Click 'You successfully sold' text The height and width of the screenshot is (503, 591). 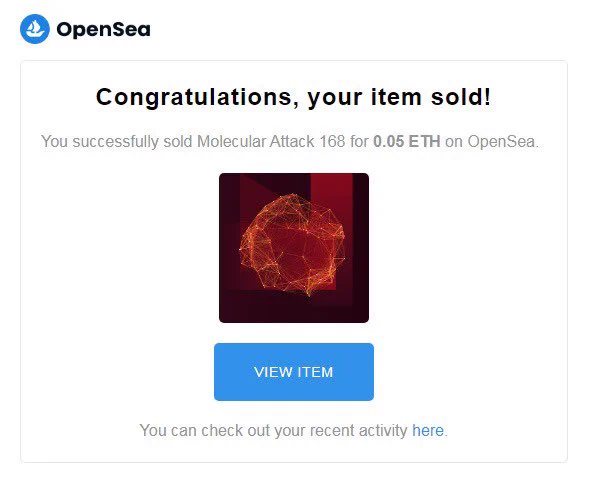117,142
